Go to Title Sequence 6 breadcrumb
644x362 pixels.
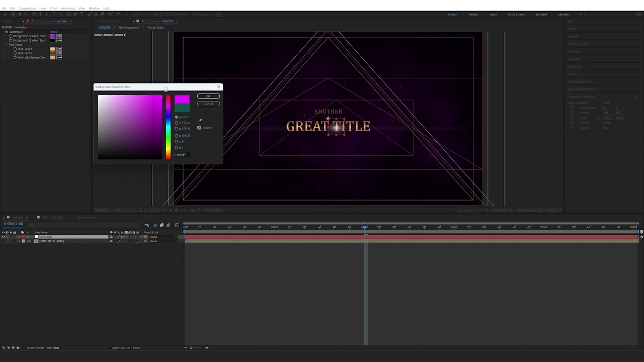(129, 27)
